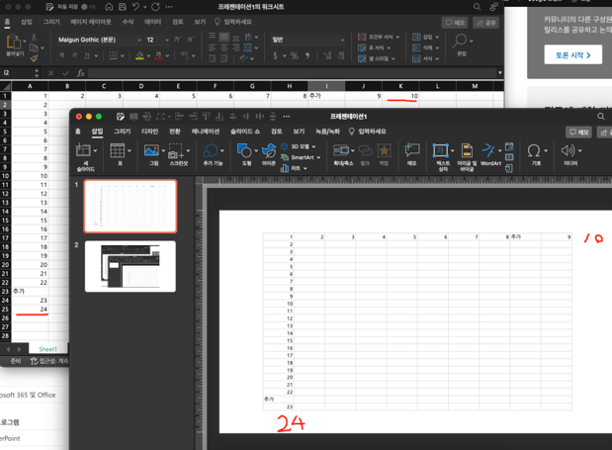
Task: Click the Text Box icon in PowerPoint
Action: click(441, 150)
